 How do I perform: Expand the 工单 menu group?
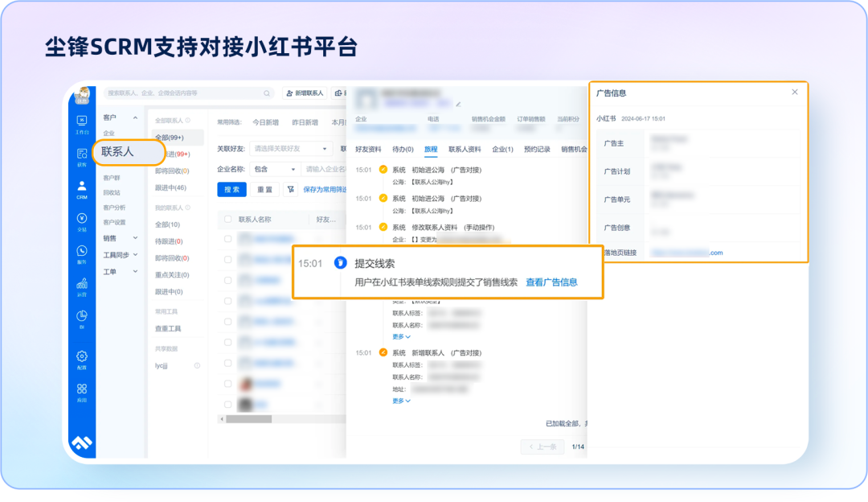tap(135, 271)
